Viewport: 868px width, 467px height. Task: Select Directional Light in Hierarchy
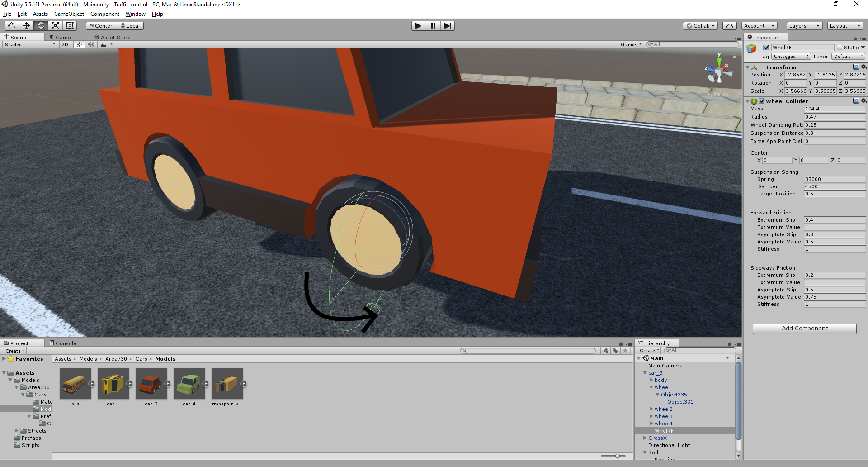tap(669, 445)
